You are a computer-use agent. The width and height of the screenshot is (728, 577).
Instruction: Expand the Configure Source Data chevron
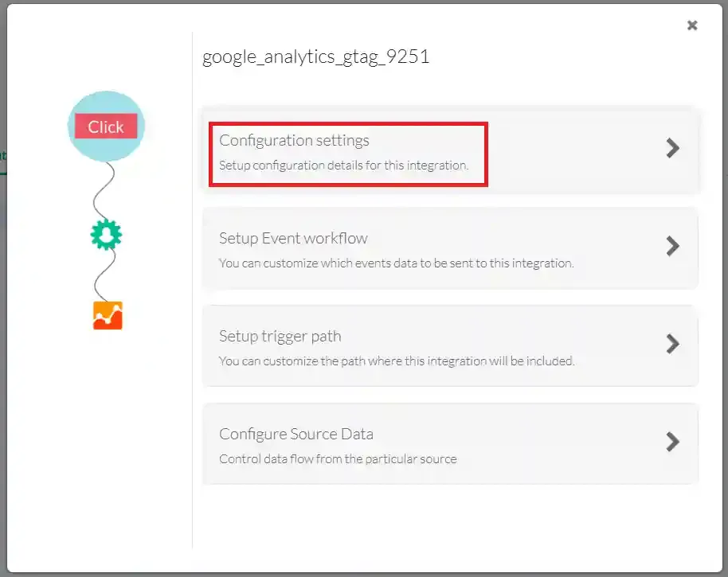pos(672,442)
